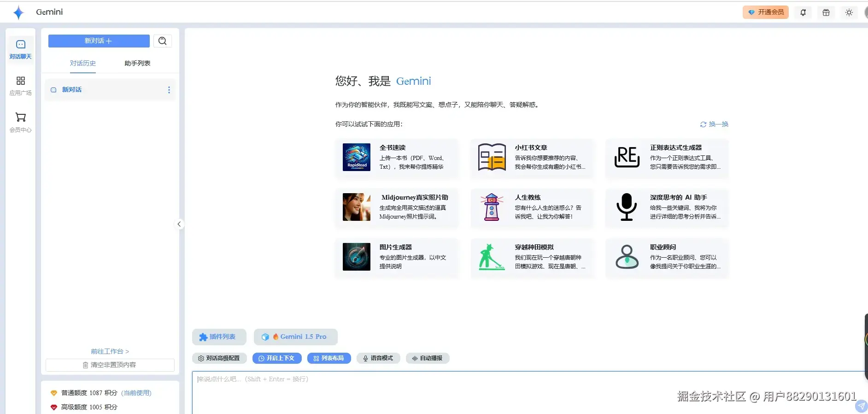
Task: Click the 小红书文章 title text
Action: point(531,148)
